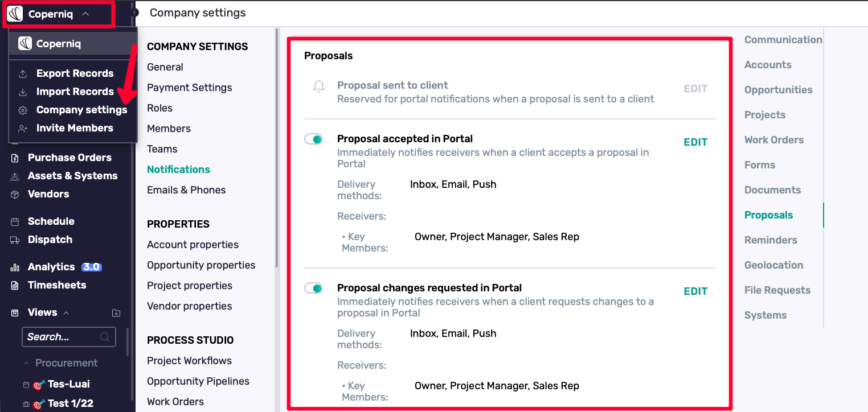Click the Analytics bar chart icon
The image size is (868, 412).
pyautogui.click(x=15, y=267)
